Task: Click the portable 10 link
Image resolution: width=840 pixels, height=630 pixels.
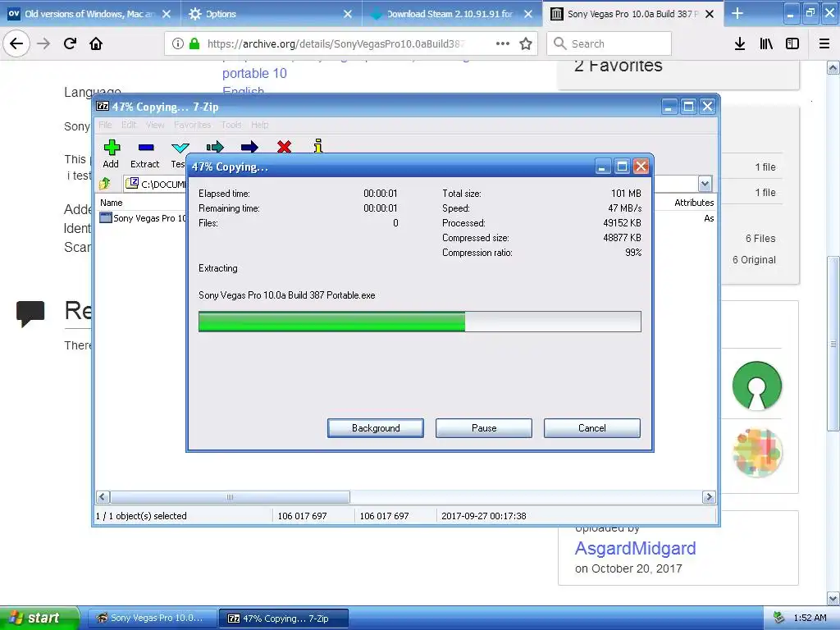Action: point(254,73)
